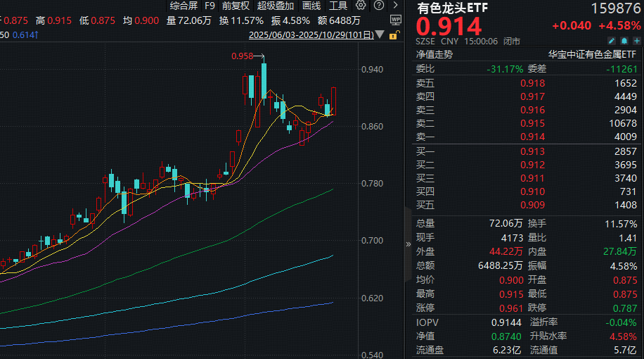The width and height of the screenshot is (644, 359).
Task: Toggle 前复权 price adjustment mode
Action: tap(236, 6)
